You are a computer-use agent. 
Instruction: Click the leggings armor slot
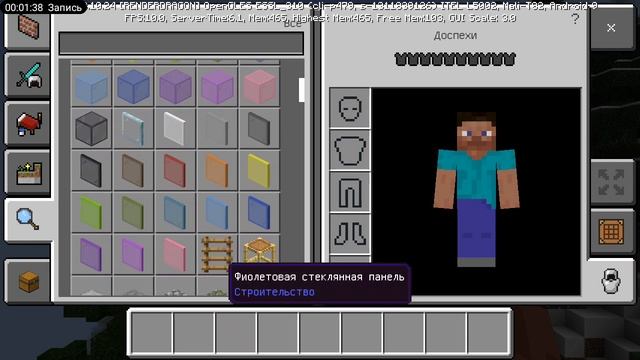pyautogui.click(x=350, y=192)
